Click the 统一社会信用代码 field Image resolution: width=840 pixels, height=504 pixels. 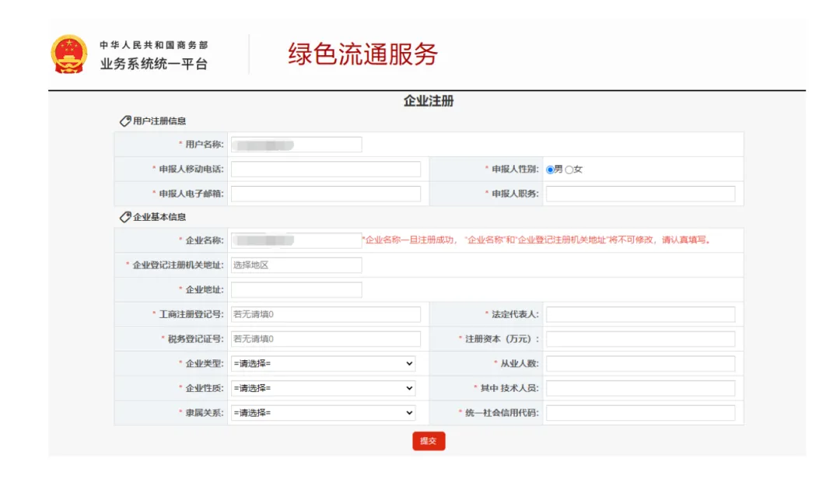pyautogui.click(x=640, y=413)
